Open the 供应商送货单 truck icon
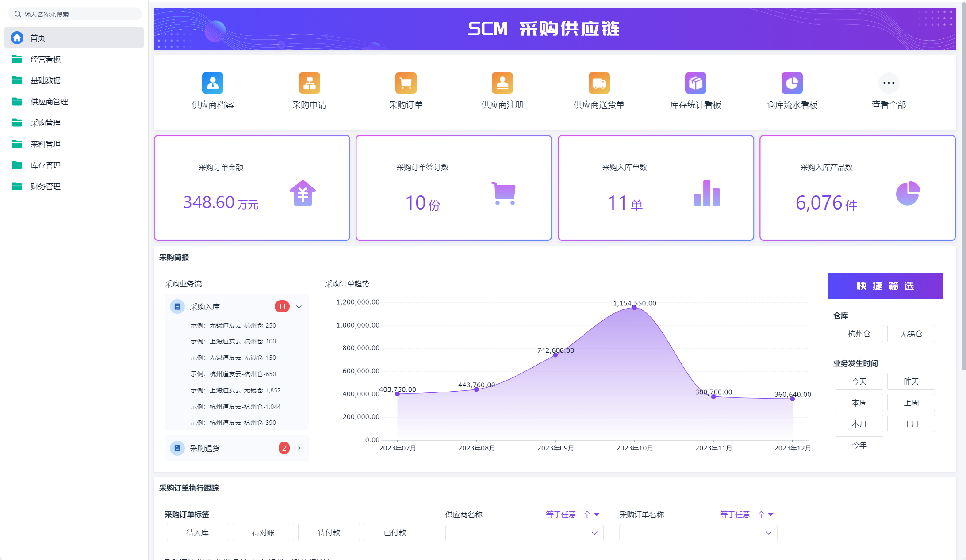 (599, 83)
